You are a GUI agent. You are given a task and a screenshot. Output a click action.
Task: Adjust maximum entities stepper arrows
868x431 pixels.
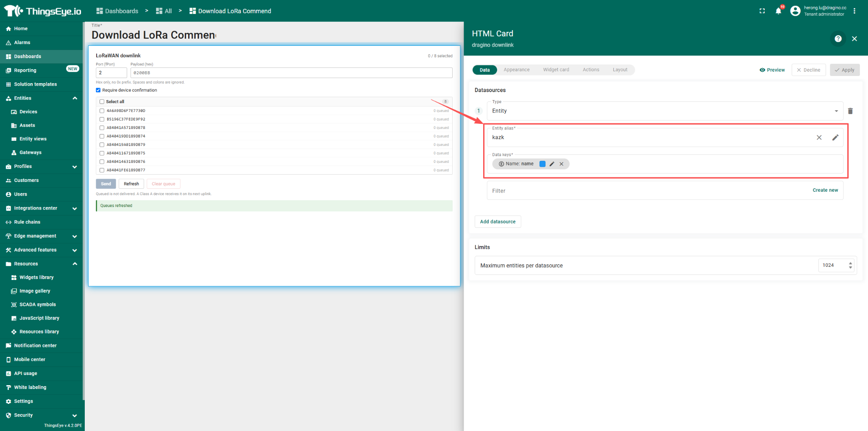click(x=850, y=265)
